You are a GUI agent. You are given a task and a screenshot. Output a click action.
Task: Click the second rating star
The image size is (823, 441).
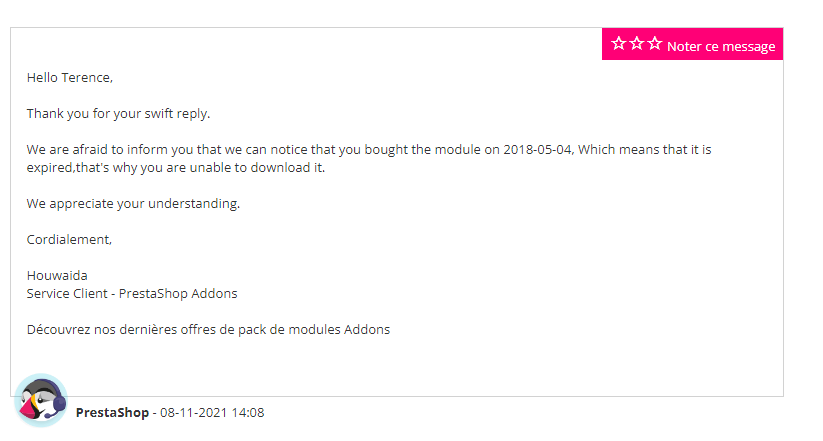coord(637,44)
